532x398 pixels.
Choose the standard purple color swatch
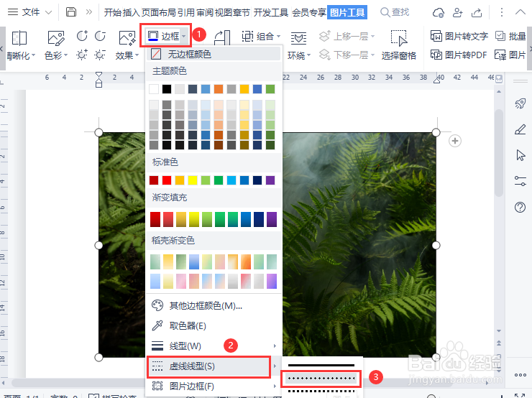pos(270,180)
